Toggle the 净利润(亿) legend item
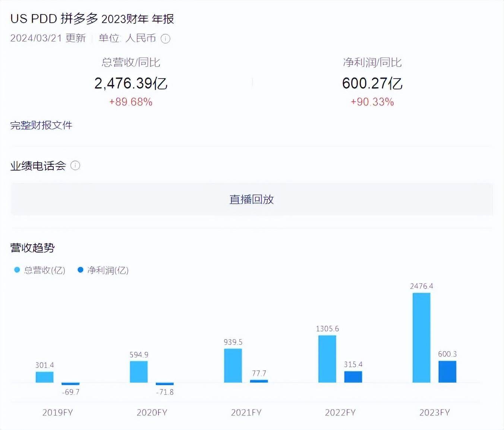The height and width of the screenshot is (430, 504). pyautogui.click(x=103, y=270)
